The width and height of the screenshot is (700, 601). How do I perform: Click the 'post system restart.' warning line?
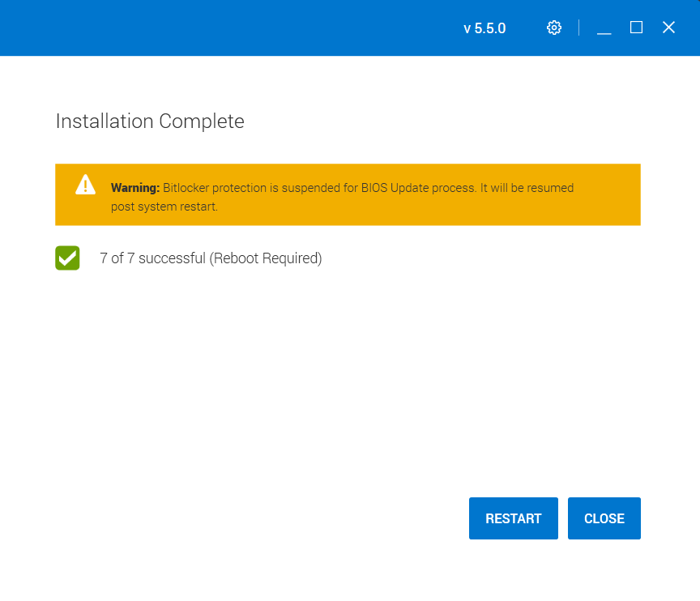click(x=164, y=207)
